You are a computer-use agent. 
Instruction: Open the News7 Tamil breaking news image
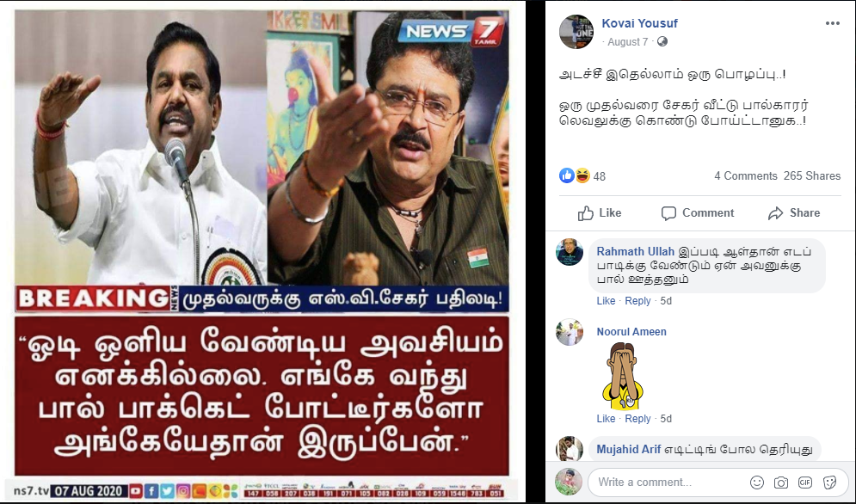pos(262,252)
